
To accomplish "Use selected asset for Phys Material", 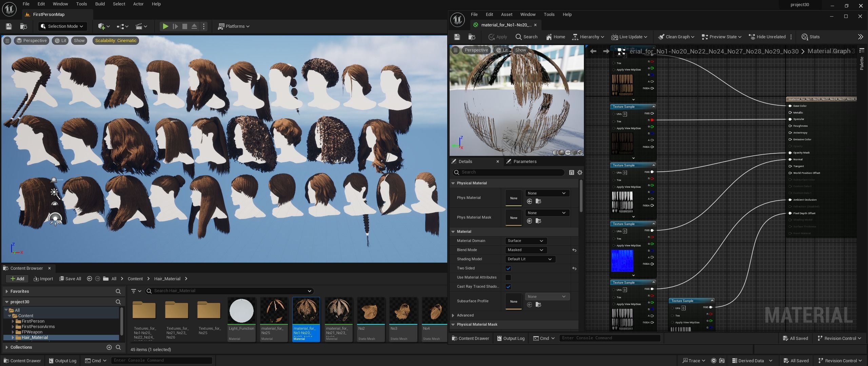I will coord(529,202).
